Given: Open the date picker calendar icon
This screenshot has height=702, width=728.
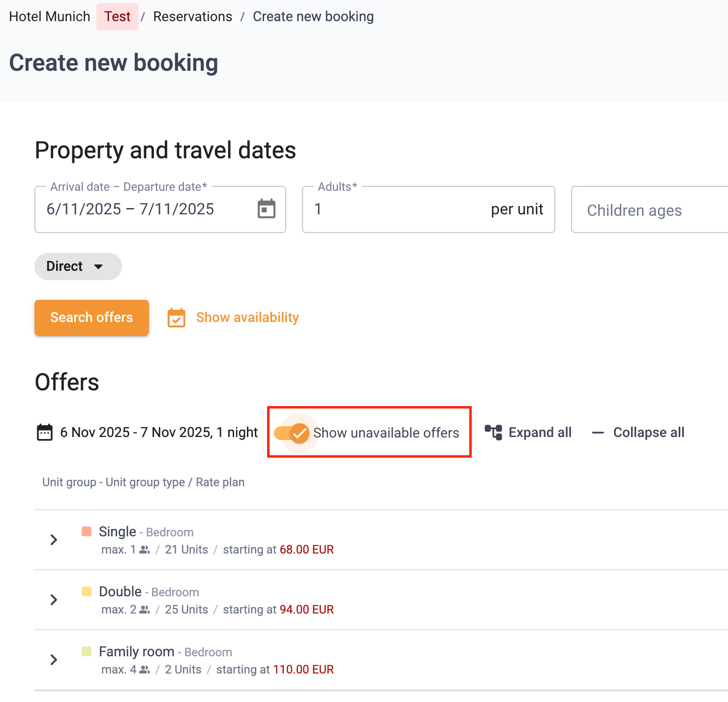Looking at the screenshot, I should tap(267, 209).
